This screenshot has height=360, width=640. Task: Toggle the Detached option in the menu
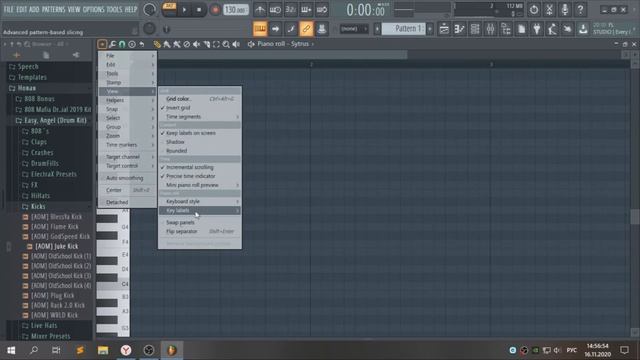(127, 202)
